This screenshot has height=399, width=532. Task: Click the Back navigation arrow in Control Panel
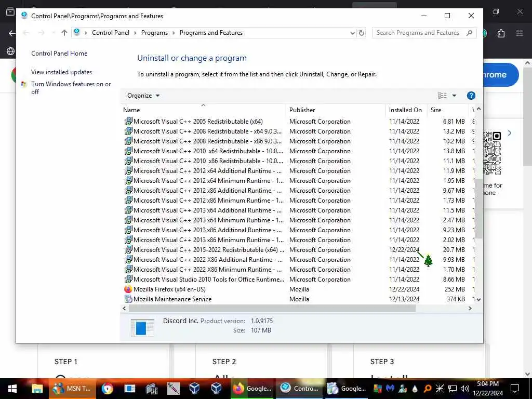[26, 33]
